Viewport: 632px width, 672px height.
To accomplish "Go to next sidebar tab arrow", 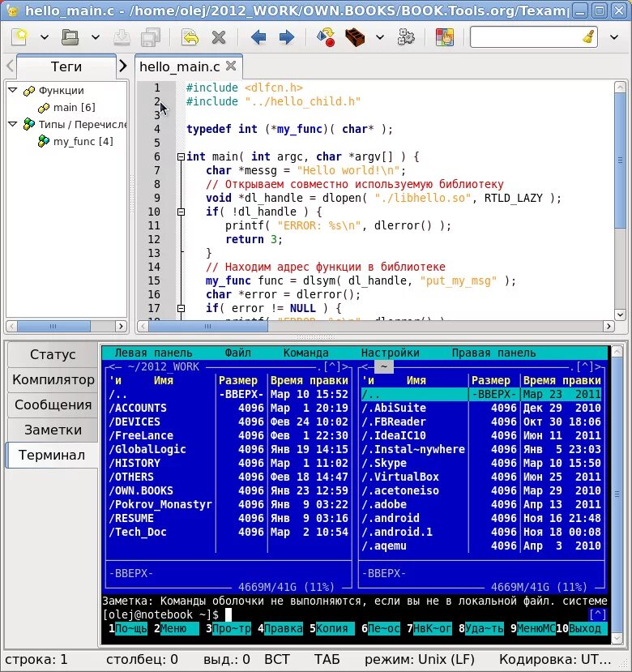I will (123, 66).
